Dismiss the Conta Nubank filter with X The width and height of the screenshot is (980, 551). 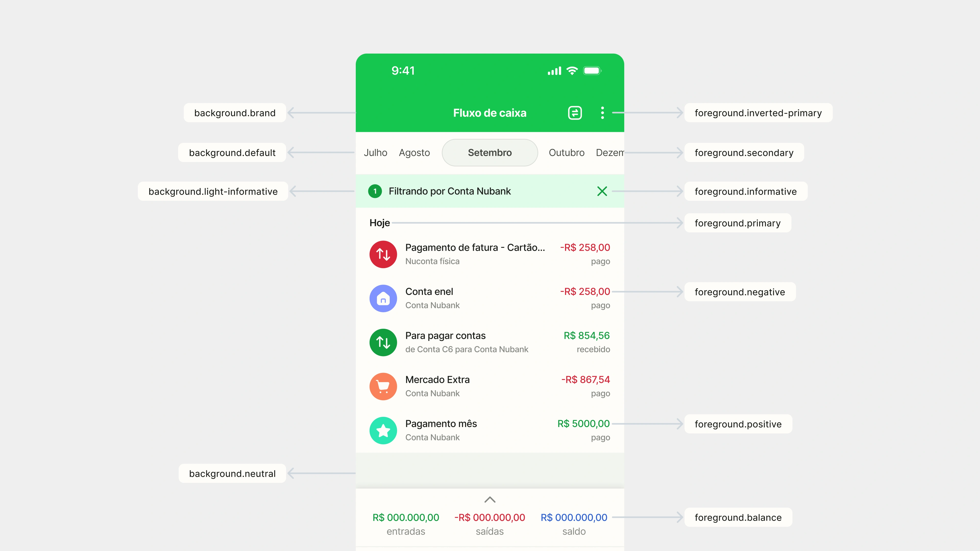(602, 191)
